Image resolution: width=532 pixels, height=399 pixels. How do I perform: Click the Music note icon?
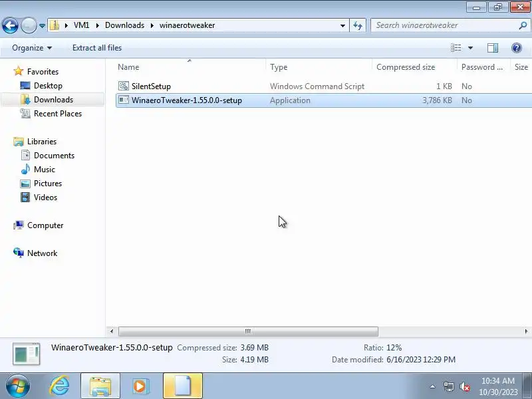click(x=25, y=169)
